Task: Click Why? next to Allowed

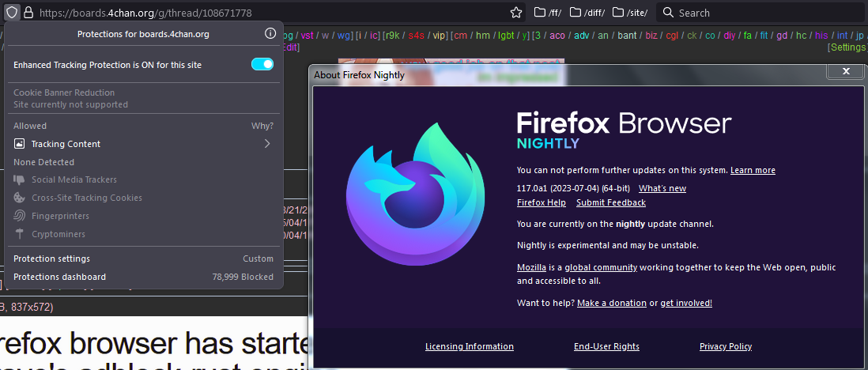Action: [x=262, y=126]
